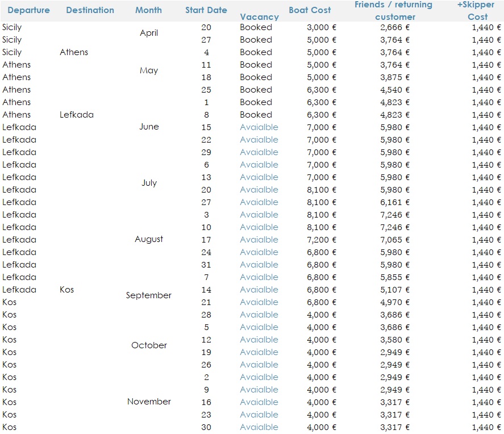Click the Month column header

coord(148,10)
